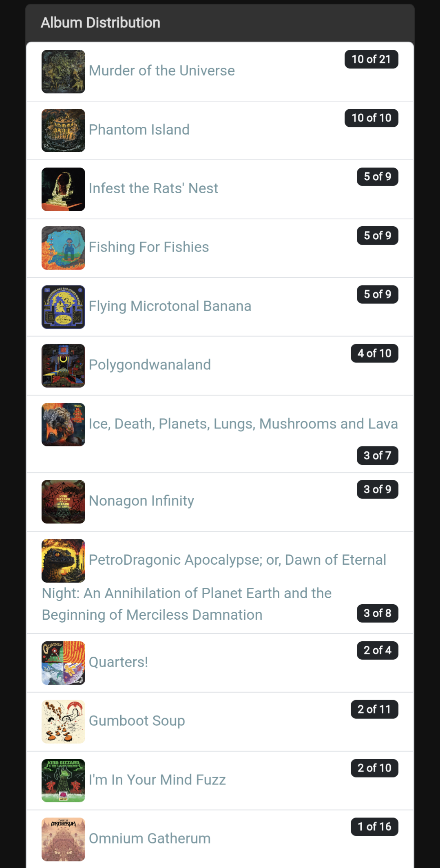Viewport: 440px width, 868px height.
Task: Click the Murder of the Universe album cover
Action: point(63,72)
